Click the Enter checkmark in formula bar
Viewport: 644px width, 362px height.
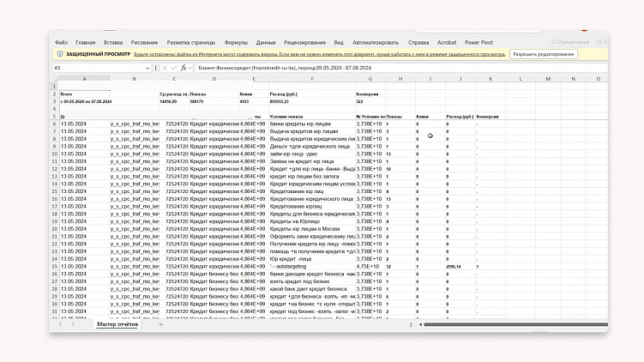[x=173, y=68]
